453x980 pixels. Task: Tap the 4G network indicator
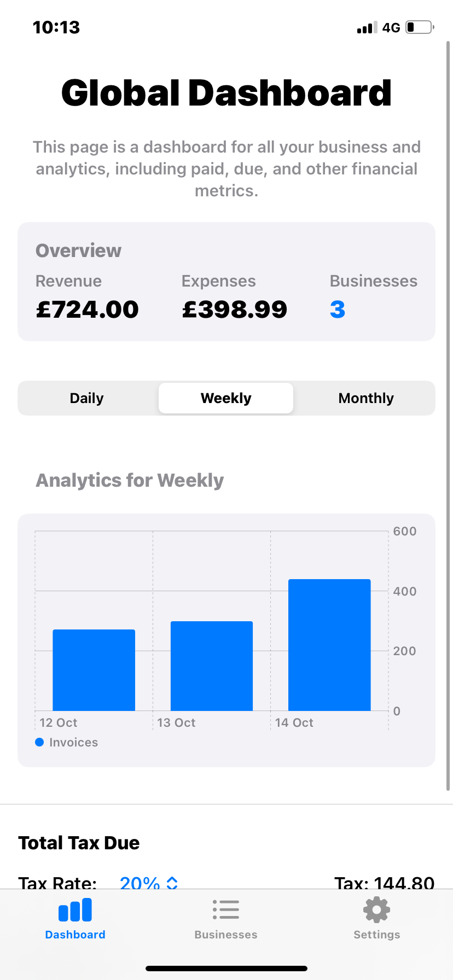coord(391,28)
